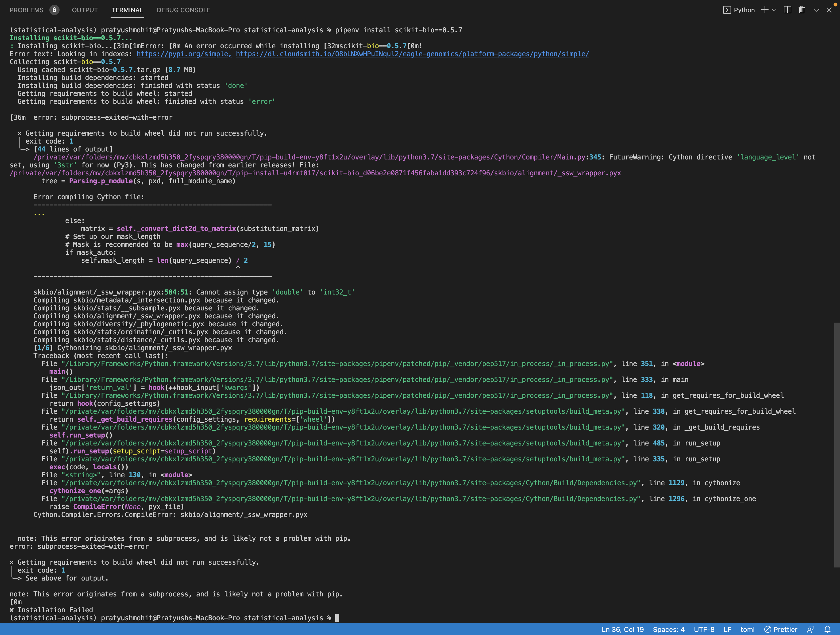This screenshot has width=840, height=635.
Task: Open Prettier output via its status bar icon
Action: point(780,629)
